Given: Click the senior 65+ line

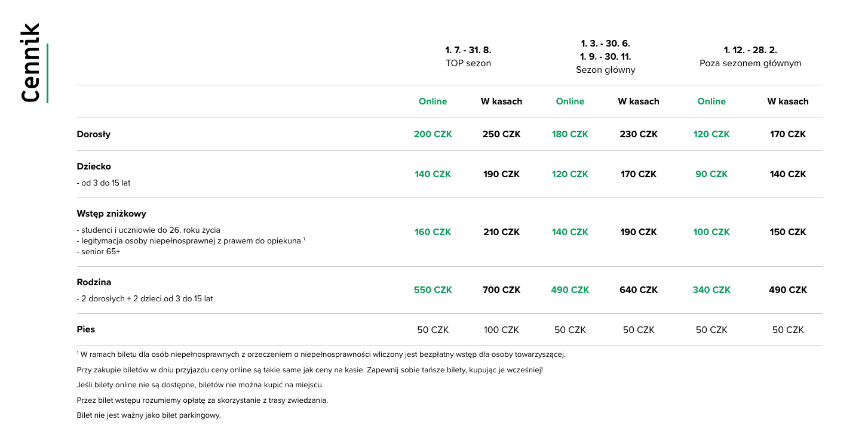Looking at the screenshot, I should [x=99, y=252].
